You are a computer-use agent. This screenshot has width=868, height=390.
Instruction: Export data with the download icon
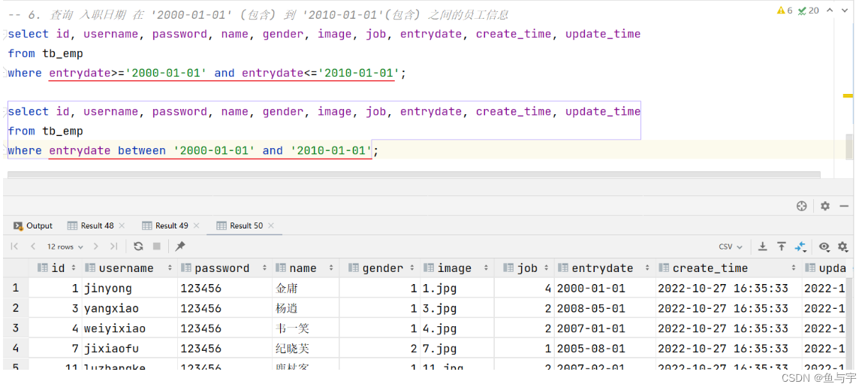pos(762,246)
